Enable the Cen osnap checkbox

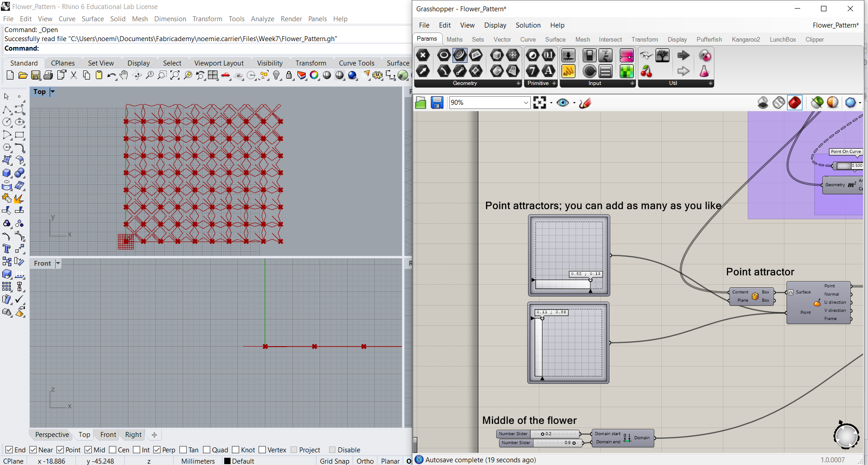(113, 450)
